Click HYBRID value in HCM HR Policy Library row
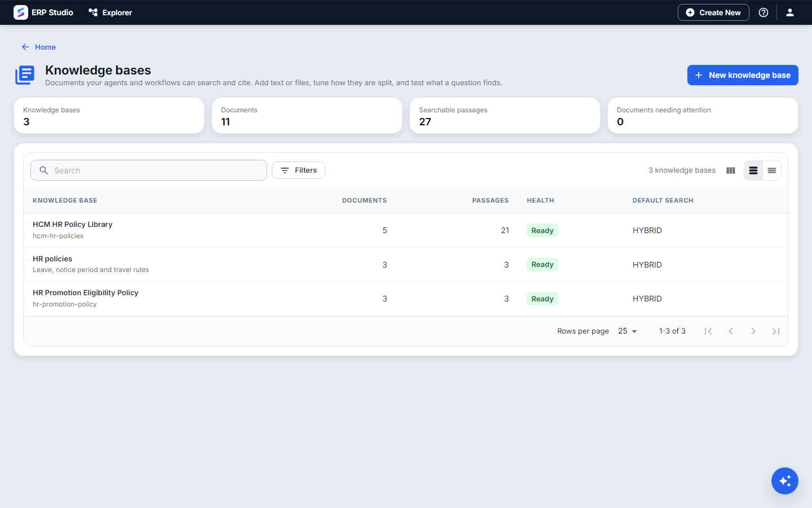Screen dimensions: 812x508 647,230
